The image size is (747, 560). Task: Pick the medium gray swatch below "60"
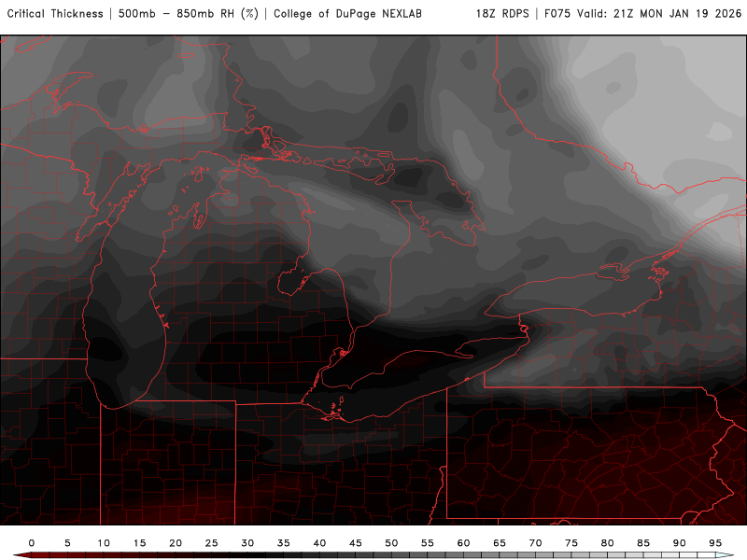[x=472, y=555]
